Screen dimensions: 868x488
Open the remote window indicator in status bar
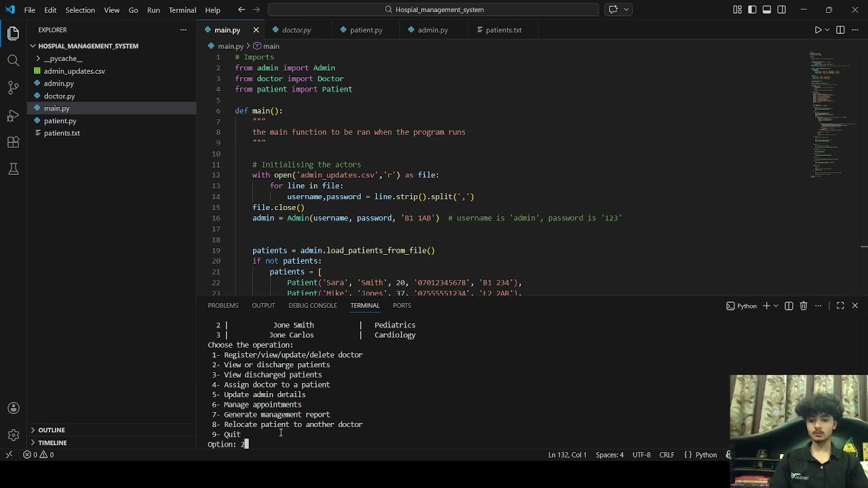tap(9, 455)
